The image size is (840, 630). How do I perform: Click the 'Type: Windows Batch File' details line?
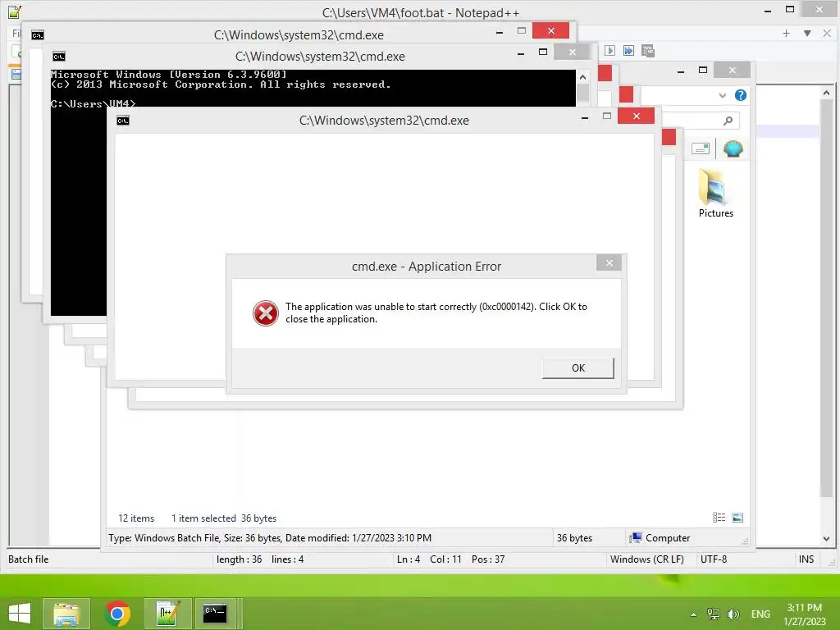click(x=269, y=538)
